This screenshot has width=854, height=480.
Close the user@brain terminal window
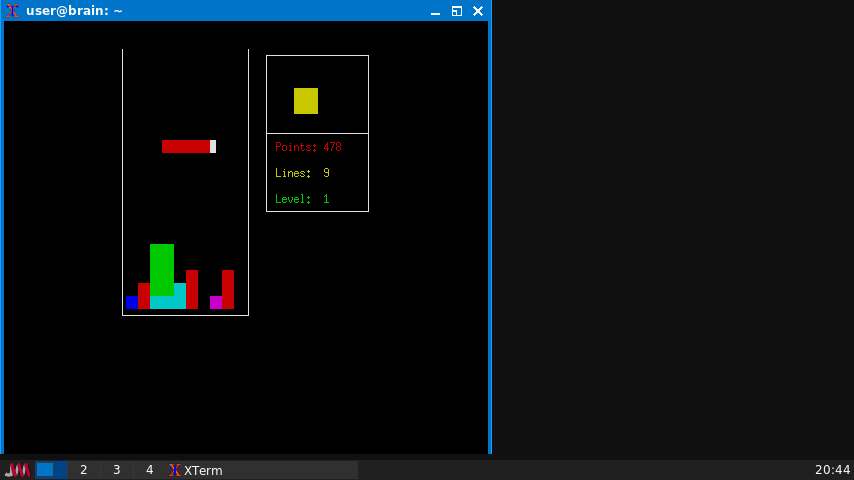coord(478,11)
